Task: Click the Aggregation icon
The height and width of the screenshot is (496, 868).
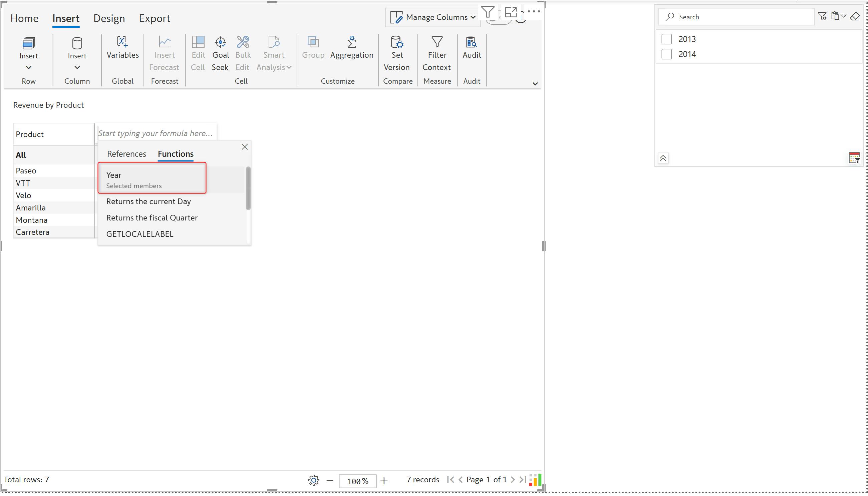Action: click(x=351, y=43)
